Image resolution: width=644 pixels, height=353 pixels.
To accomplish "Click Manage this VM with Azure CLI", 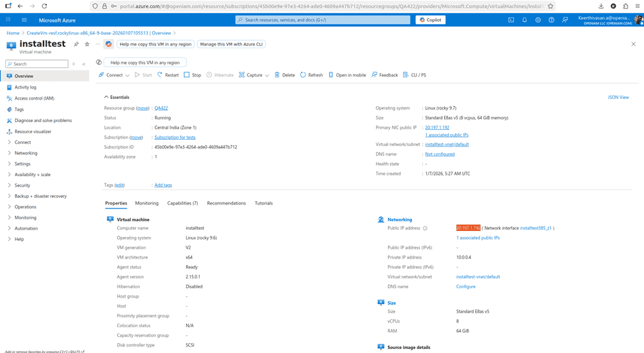I will [231, 44].
